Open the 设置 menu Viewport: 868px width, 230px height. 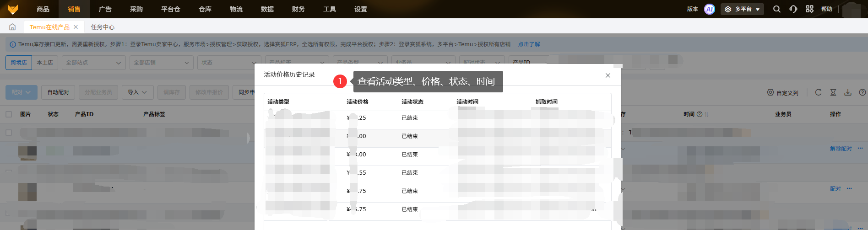(361, 9)
